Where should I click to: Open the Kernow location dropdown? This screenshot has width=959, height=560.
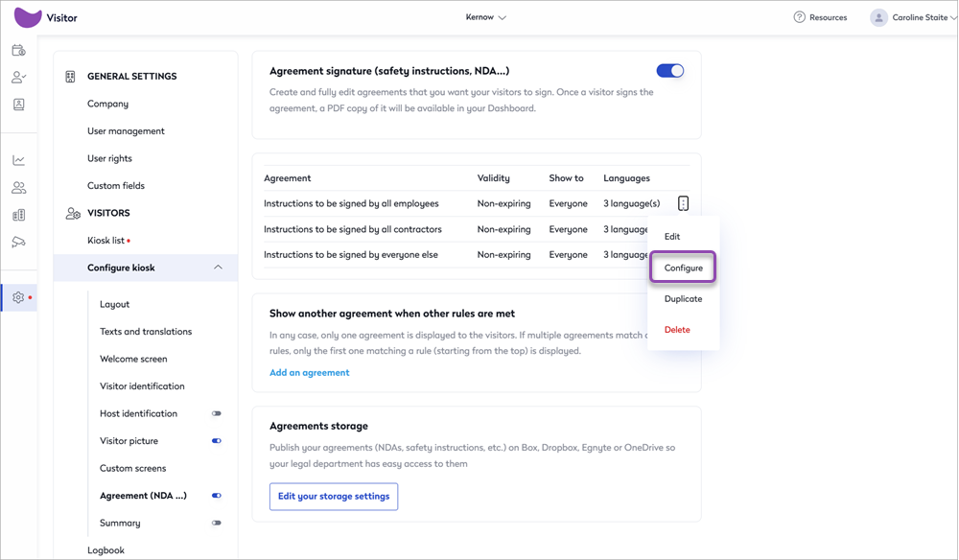(486, 17)
